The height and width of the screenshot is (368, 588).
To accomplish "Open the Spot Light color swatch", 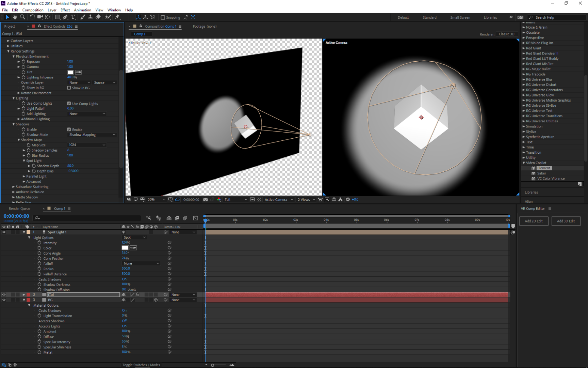I will (x=125, y=248).
